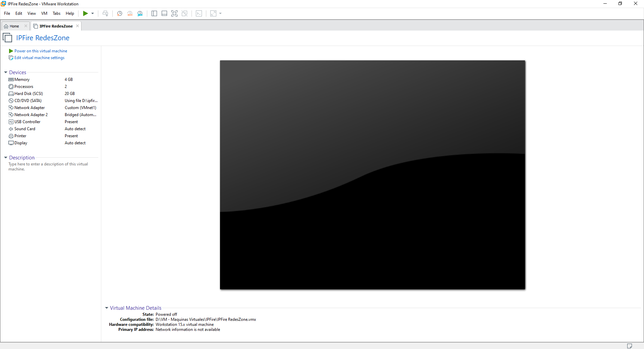Toggle the library sidebar toolbar icon
The image size is (644, 349).
[154, 13]
